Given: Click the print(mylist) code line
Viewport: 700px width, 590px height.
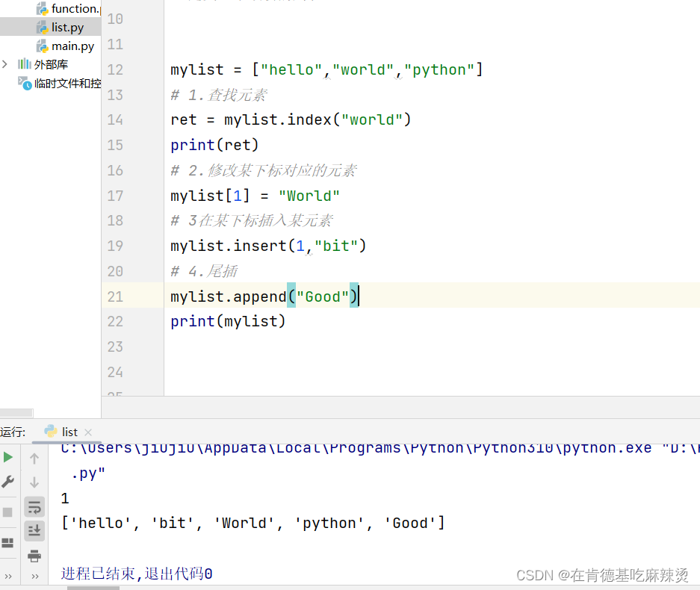Looking at the screenshot, I should click(228, 321).
